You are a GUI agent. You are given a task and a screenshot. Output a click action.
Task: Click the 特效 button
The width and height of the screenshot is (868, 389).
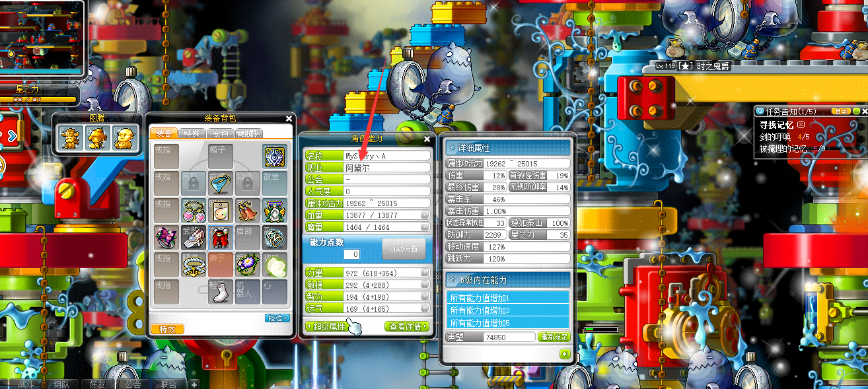pyautogui.click(x=167, y=329)
